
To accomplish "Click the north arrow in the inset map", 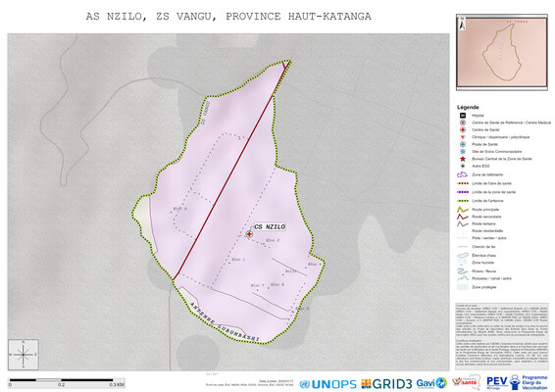I will point(462,24).
